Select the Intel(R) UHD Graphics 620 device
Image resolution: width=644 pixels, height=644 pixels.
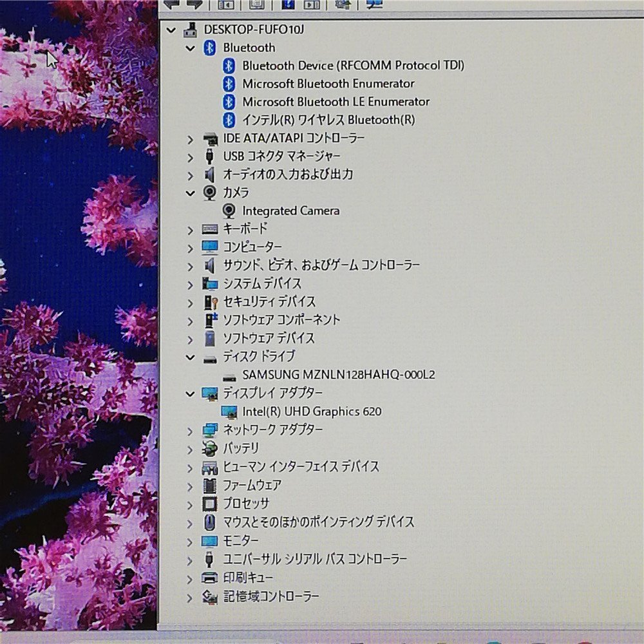(x=310, y=412)
